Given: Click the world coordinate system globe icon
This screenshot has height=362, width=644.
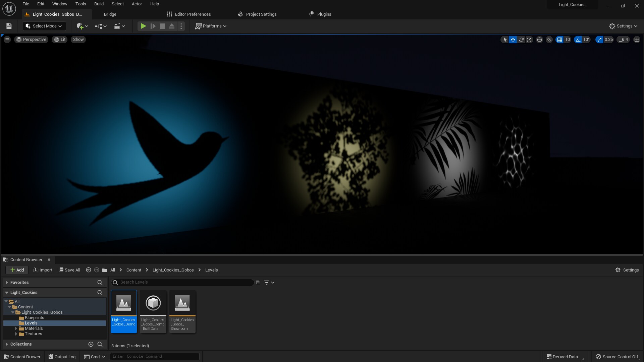Looking at the screenshot, I should pyautogui.click(x=539, y=40).
